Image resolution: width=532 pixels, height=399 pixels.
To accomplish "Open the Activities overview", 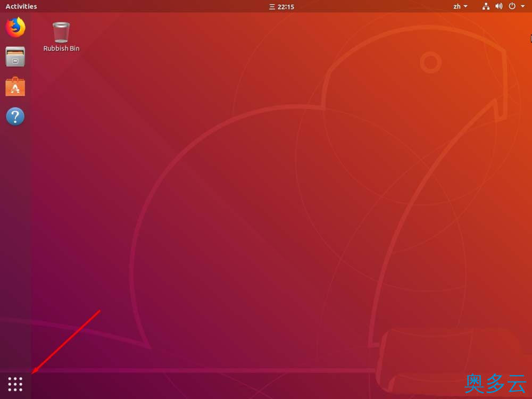I will coord(21,6).
